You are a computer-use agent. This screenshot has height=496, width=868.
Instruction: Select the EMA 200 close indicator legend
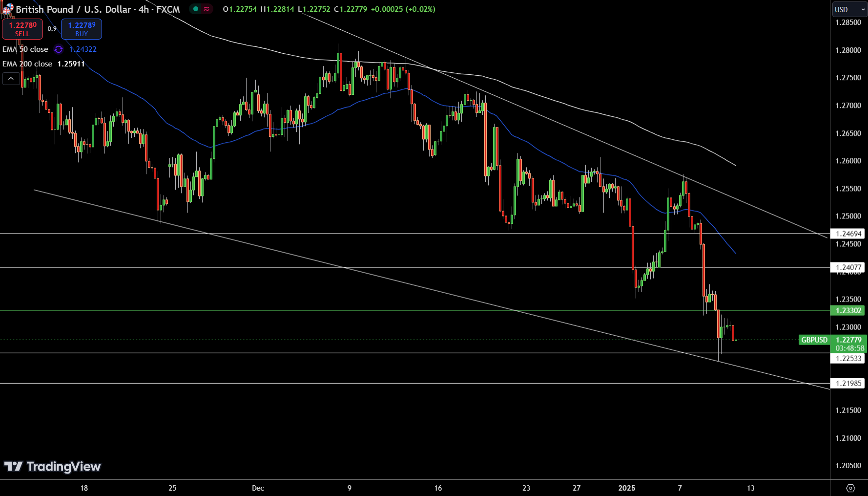[x=27, y=64]
